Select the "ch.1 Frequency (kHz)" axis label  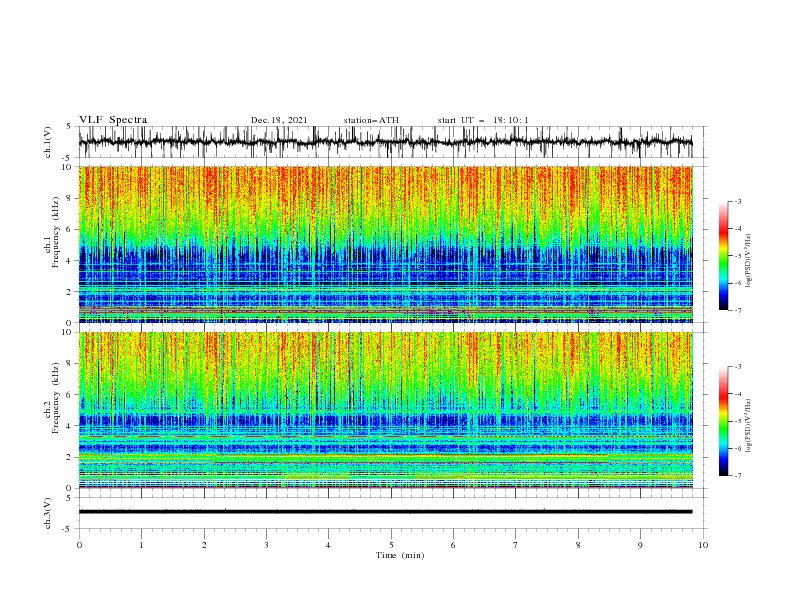[52, 230]
